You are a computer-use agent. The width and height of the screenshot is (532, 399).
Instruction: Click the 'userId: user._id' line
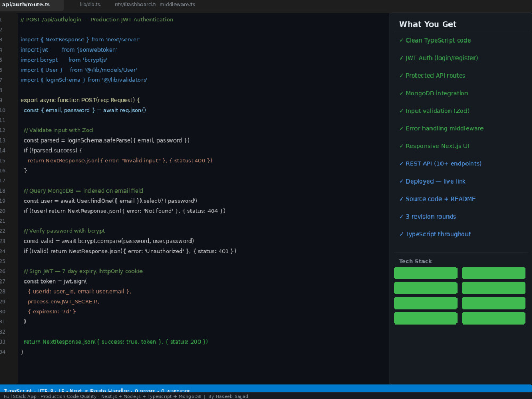(79, 292)
